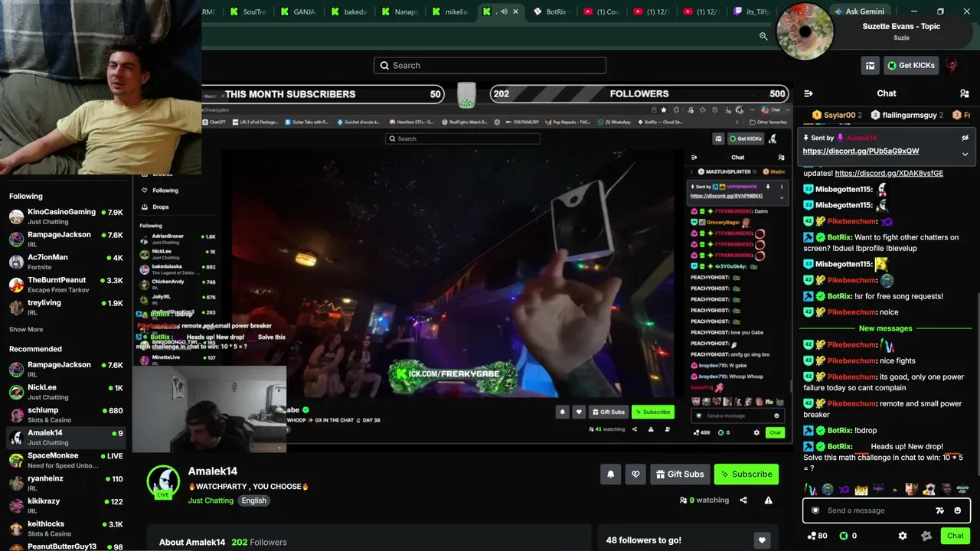Switch to the its_Tiffy Twitch tab

[x=752, y=11]
